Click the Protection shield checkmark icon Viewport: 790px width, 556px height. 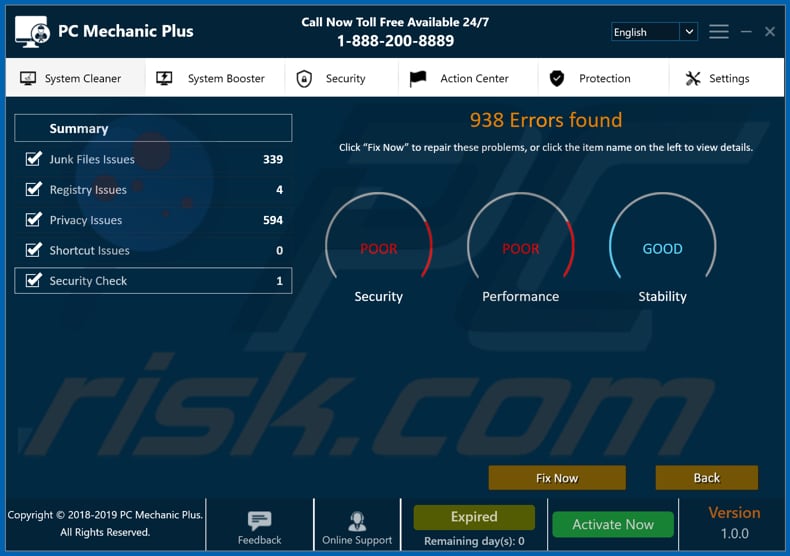pos(557,79)
